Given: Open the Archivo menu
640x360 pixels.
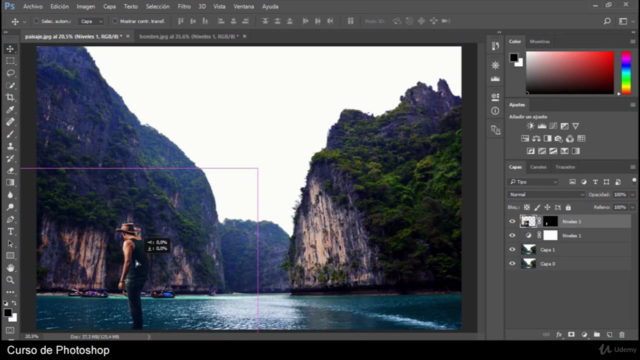Looking at the screenshot, I should pos(33,7).
